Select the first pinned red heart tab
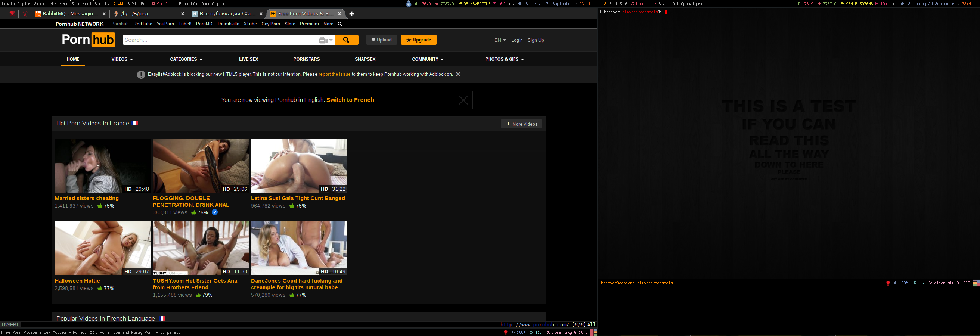 pyautogui.click(x=12, y=14)
